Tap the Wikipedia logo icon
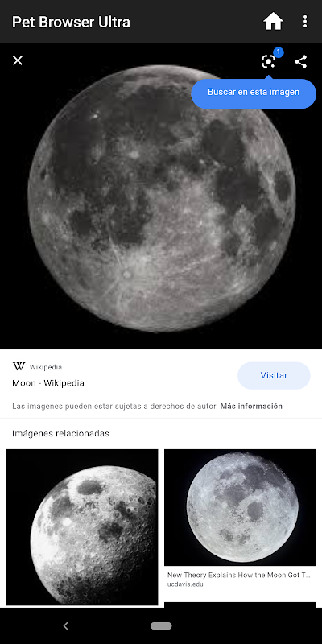The image size is (322, 644). click(19, 367)
